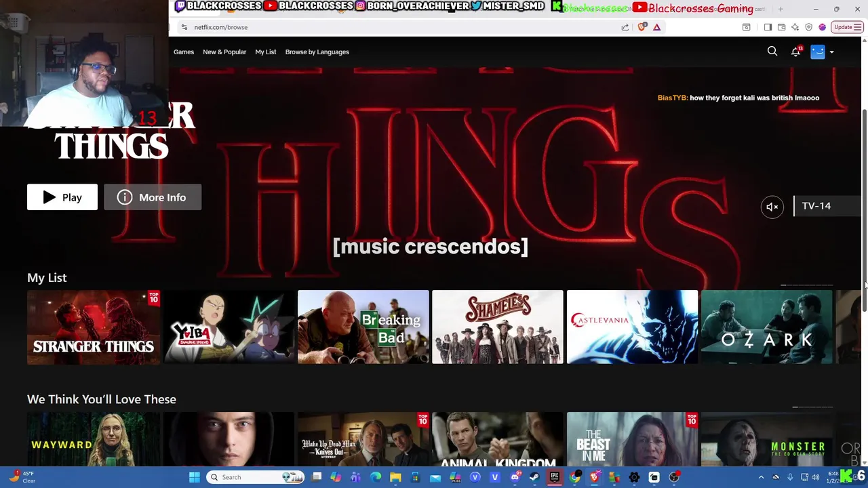Open Google Chrome from taskbar

point(574,477)
